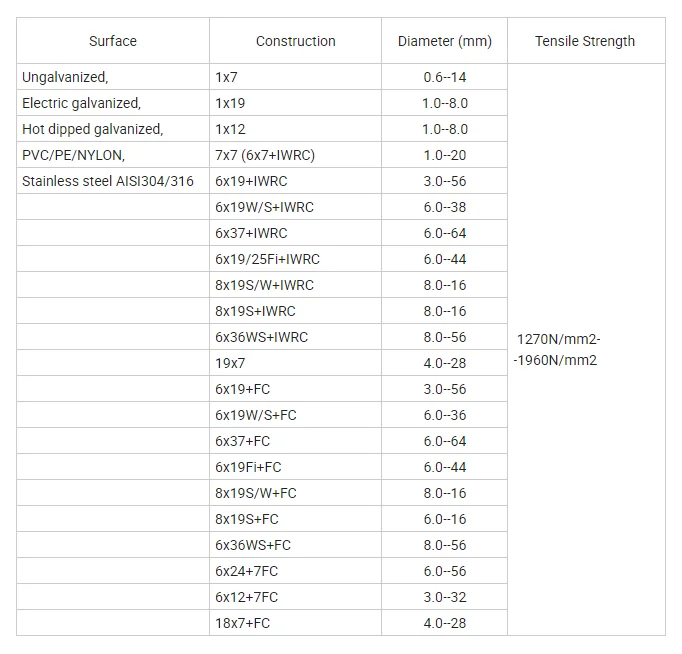Select the 6x24+7FC construction cell

pos(246,571)
